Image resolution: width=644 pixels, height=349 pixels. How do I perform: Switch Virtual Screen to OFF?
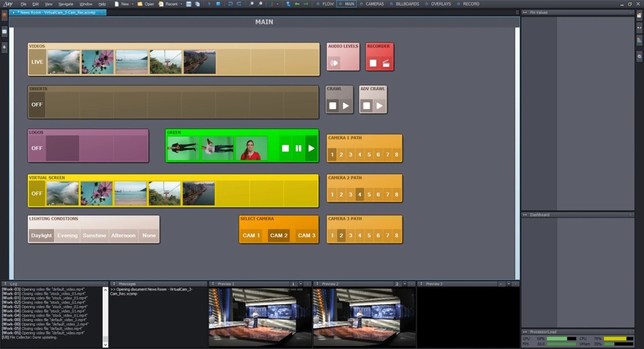(37, 193)
